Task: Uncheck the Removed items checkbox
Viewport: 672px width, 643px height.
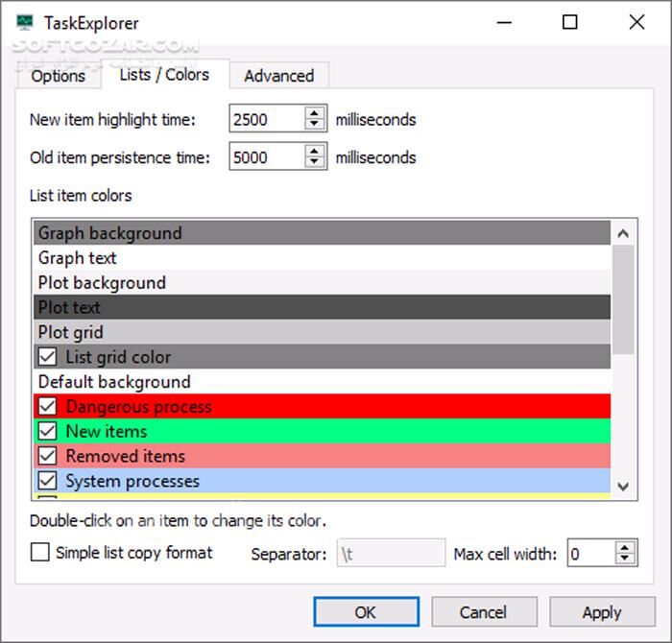Action: click(47, 457)
